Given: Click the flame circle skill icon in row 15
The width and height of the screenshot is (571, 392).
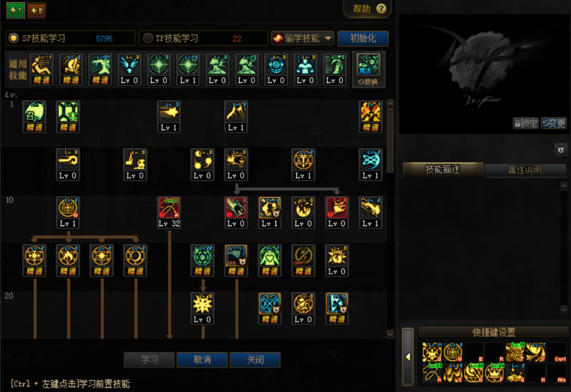Looking at the screenshot, I should pyautogui.click(x=68, y=256).
